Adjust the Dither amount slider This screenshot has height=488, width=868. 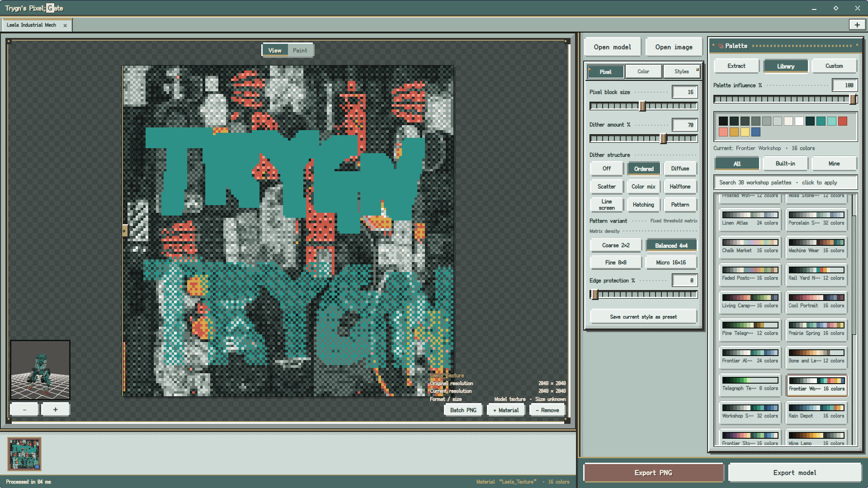pyautogui.click(x=643, y=139)
